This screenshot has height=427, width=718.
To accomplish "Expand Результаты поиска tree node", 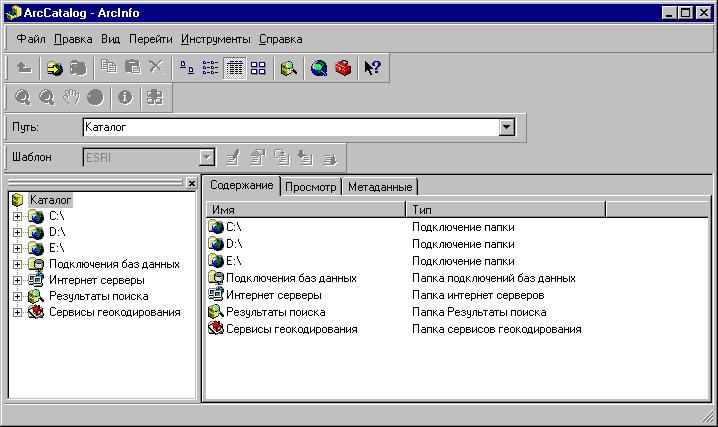I will [17, 296].
